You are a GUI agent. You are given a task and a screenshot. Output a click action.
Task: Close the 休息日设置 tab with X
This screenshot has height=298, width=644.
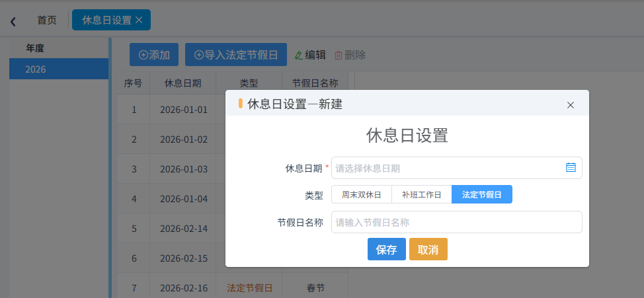(139, 20)
